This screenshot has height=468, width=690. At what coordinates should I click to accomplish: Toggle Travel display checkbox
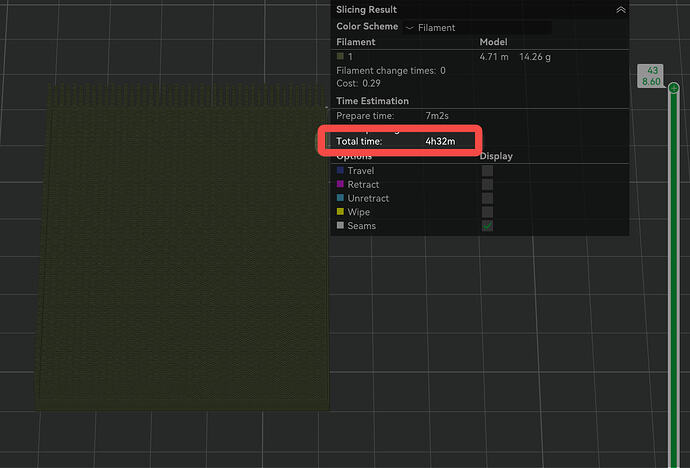[487, 171]
